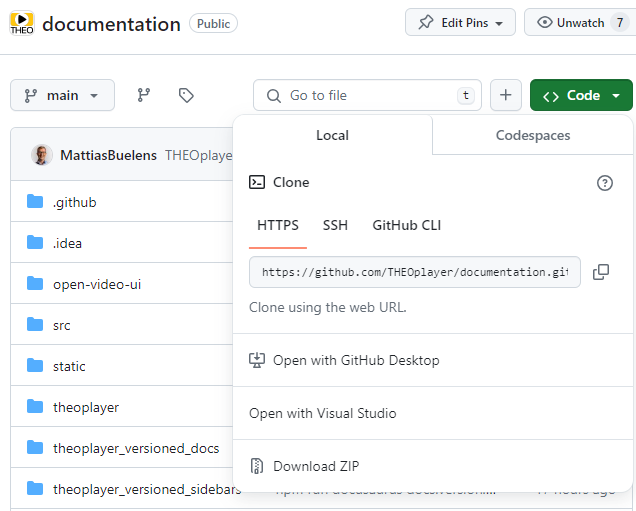Open the open-video-ui folder
Viewport: 636px width, 511px height.
(97, 284)
